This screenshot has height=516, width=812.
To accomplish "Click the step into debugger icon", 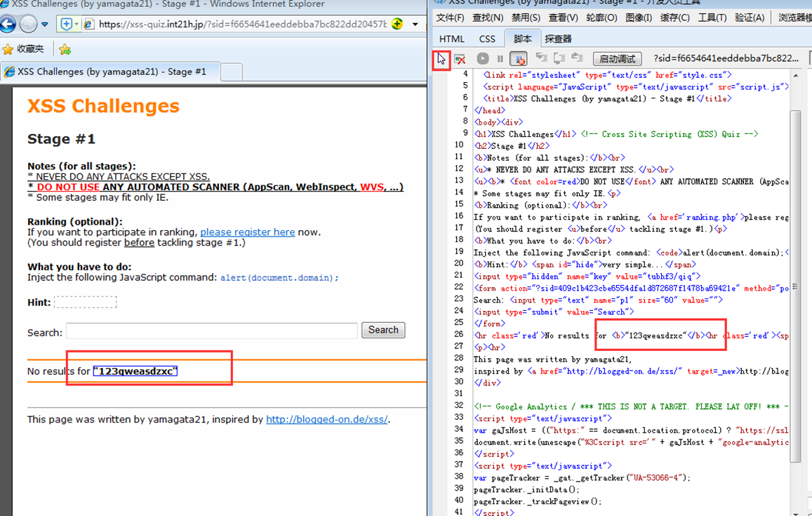I will (x=542, y=58).
